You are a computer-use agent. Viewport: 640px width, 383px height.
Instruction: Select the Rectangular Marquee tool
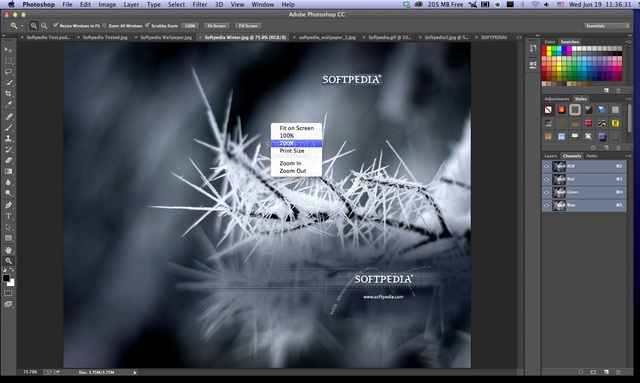click(8, 61)
